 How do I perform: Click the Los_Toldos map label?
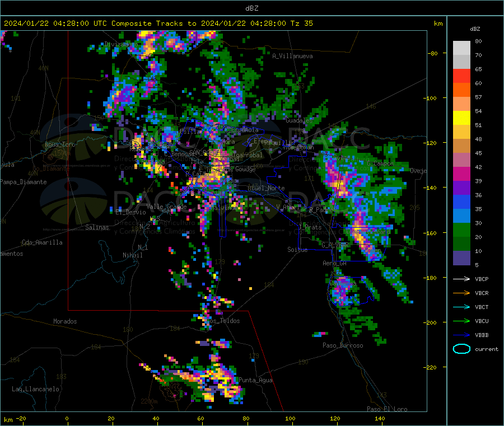pos(225,321)
